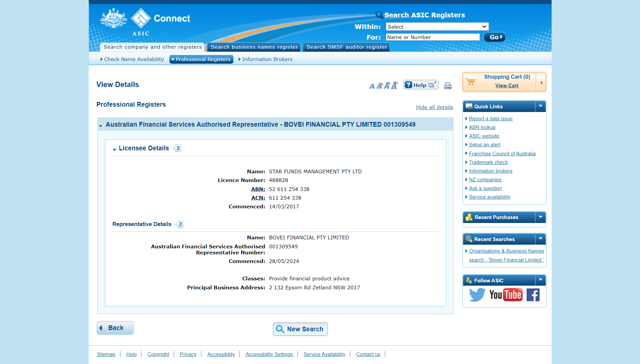640x364 pixels.
Task: Open Franchise Council of Australia link
Action: pyautogui.click(x=502, y=154)
